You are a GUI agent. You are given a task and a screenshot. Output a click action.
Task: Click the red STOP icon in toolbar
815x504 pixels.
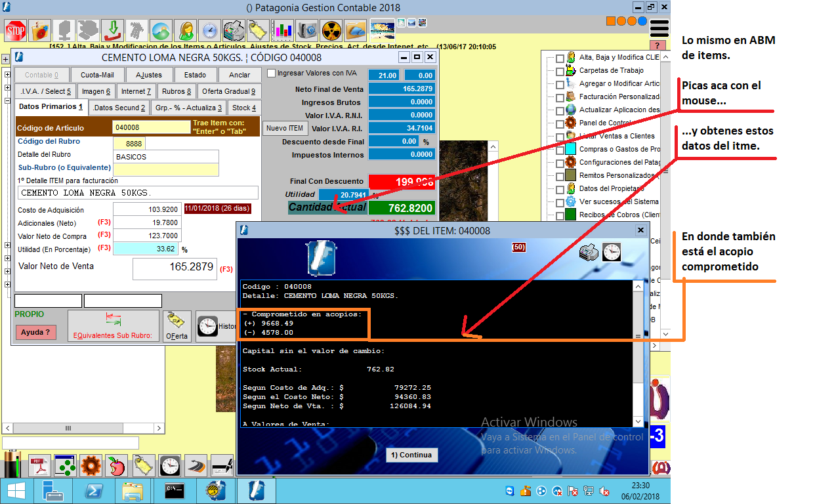click(x=16, y=30)
